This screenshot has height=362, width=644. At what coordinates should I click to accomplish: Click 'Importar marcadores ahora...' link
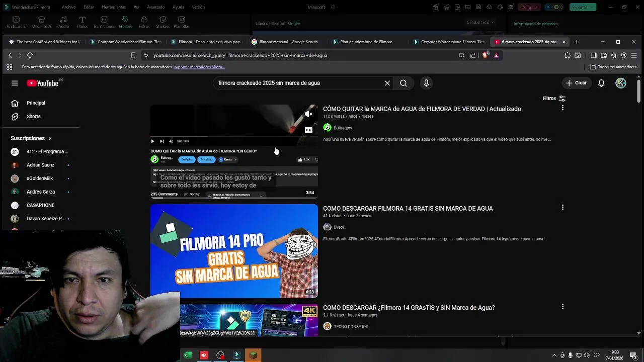click(199, 67)
